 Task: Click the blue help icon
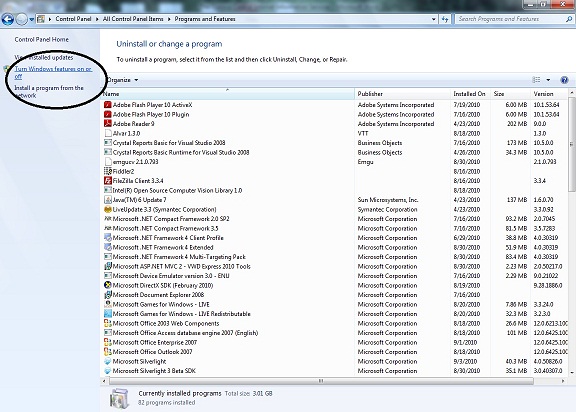point(564,80)
